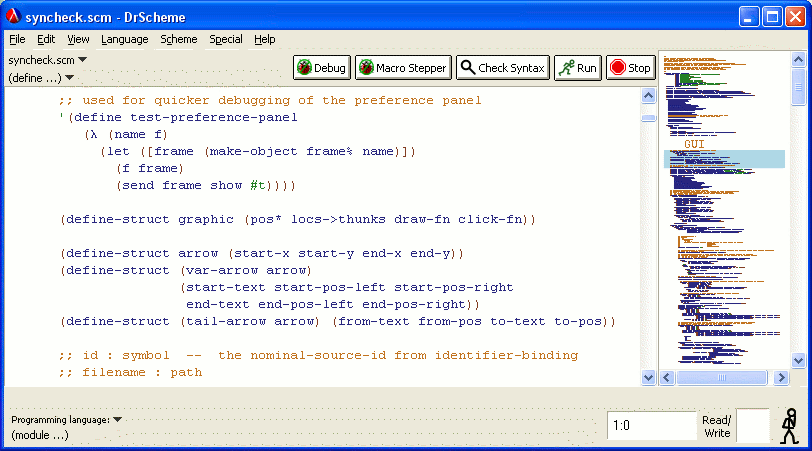This screenshot has height=451, width=812.
Task: Click the overview panel scroll left arrow
Action: pos(667,378)
